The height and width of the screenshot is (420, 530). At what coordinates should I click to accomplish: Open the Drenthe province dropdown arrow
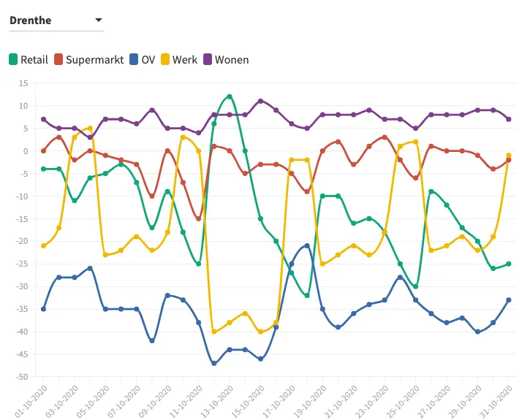pos(99,20)
